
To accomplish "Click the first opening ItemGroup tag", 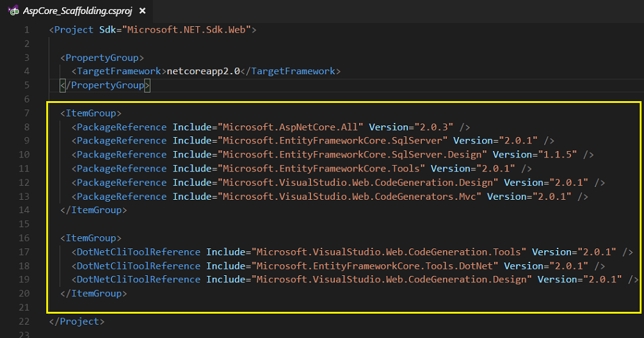I will (91, 113).
